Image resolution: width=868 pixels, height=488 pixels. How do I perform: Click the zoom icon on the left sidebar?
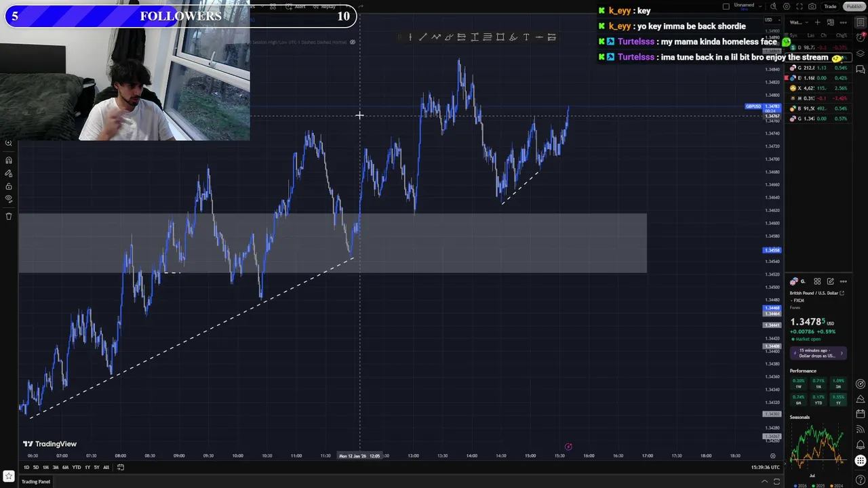click(9, 143)
